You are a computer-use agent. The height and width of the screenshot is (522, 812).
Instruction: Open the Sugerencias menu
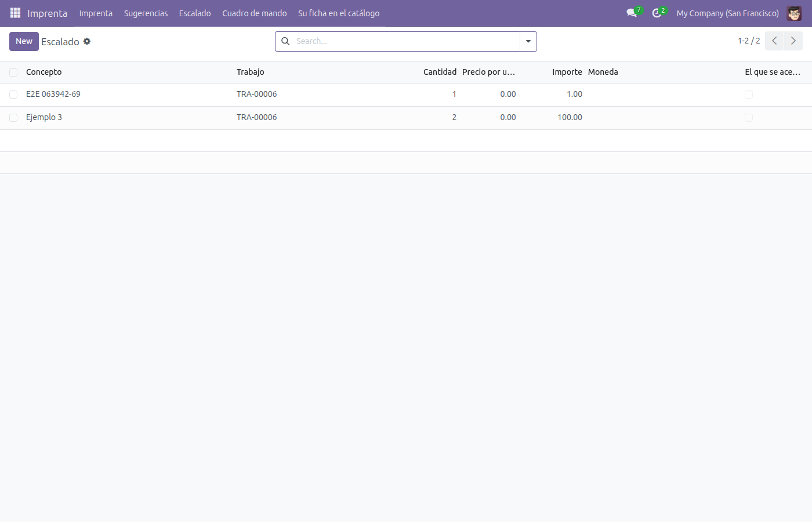(x=146, y=13)
